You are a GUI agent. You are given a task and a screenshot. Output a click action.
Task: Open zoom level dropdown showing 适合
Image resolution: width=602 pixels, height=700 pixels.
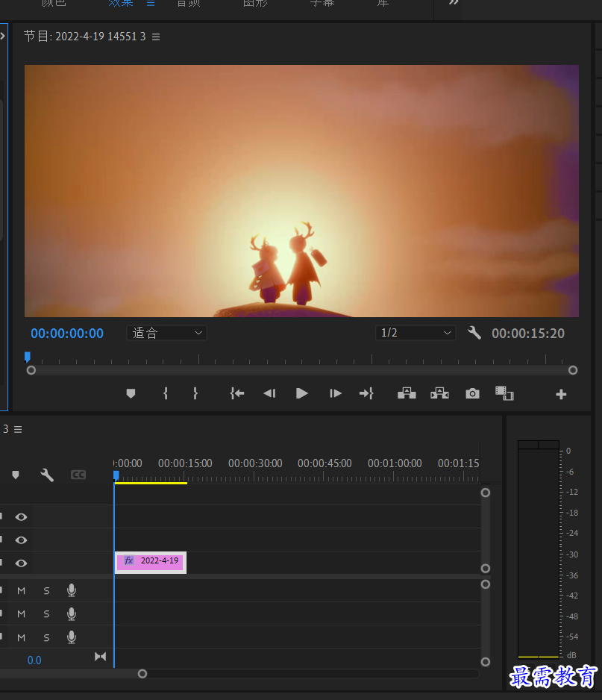click(x=166, y=333)
